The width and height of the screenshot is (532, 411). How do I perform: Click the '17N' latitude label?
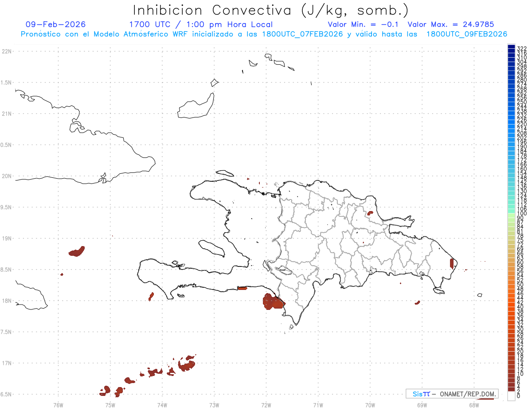[7, 363]
